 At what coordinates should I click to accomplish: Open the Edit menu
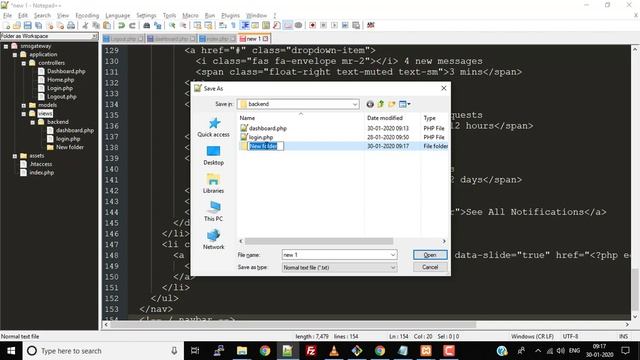tap(23, 16)
